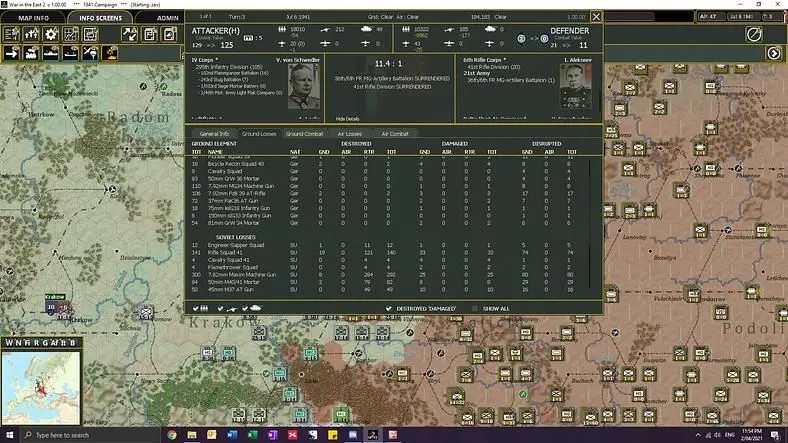The height and width of the screenshot is (443, 788).
Task: Switch to the MAP INFO tab
Action: click(34, 18)
